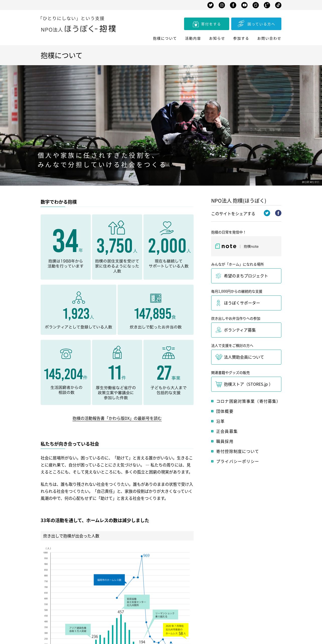Open the 沿革 link
Image resolution: width=322 pixels, height=644 pixels.
click(220, 421)
